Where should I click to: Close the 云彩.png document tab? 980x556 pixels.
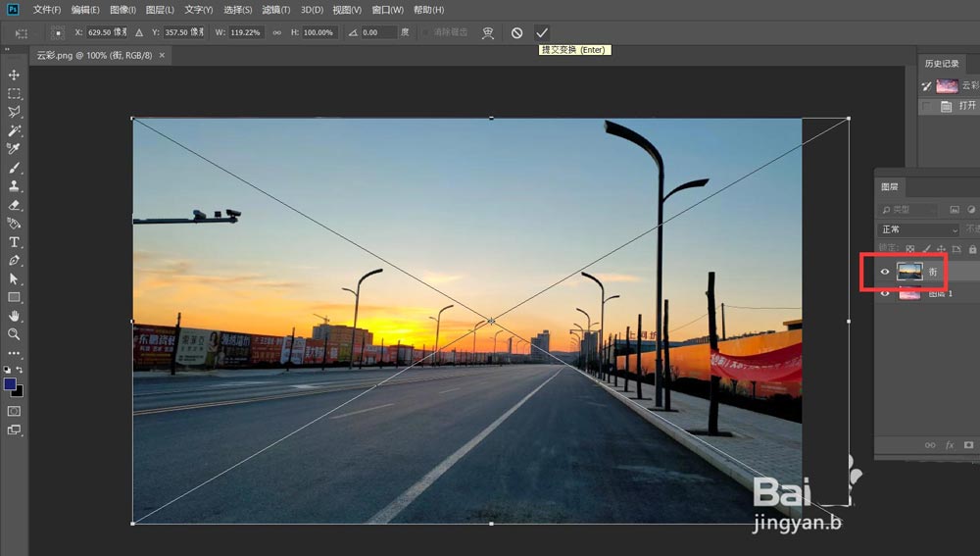pos(162,55)
